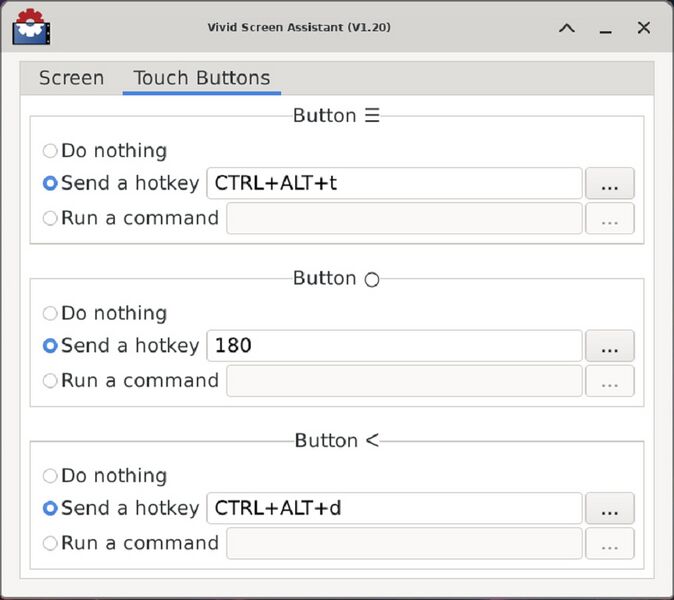This screenshot has height=600, width=674.
Task: Pick Run a command for Button ○
Action: [x=50, y=381]
